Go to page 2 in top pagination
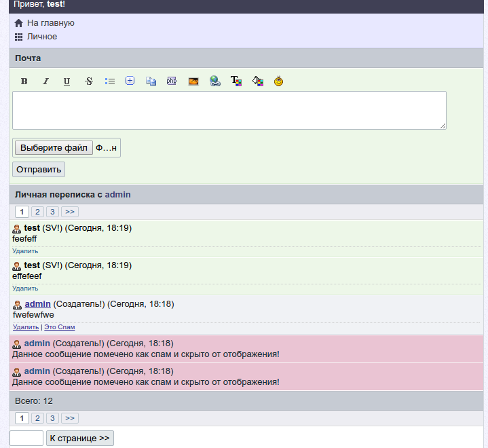 click(37, 212)
